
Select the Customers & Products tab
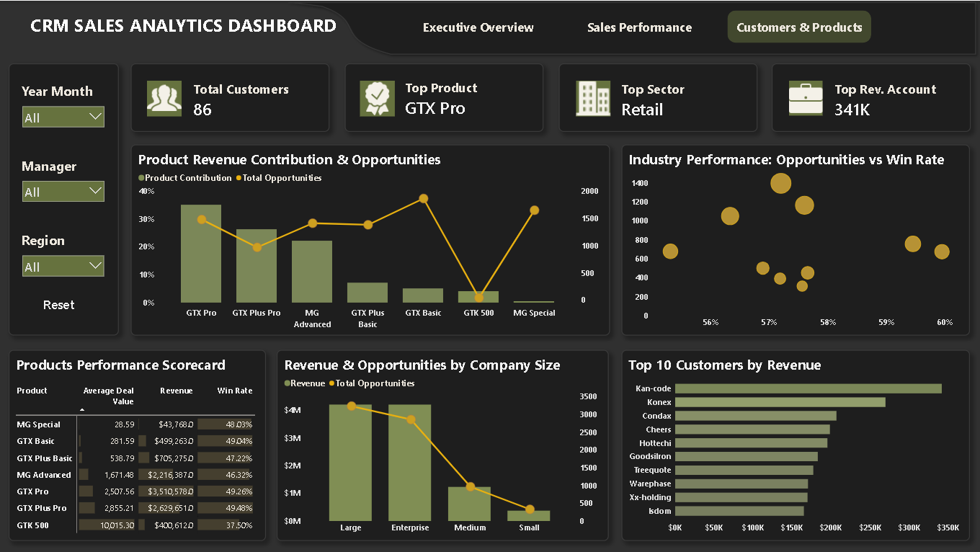click(799, 27)
